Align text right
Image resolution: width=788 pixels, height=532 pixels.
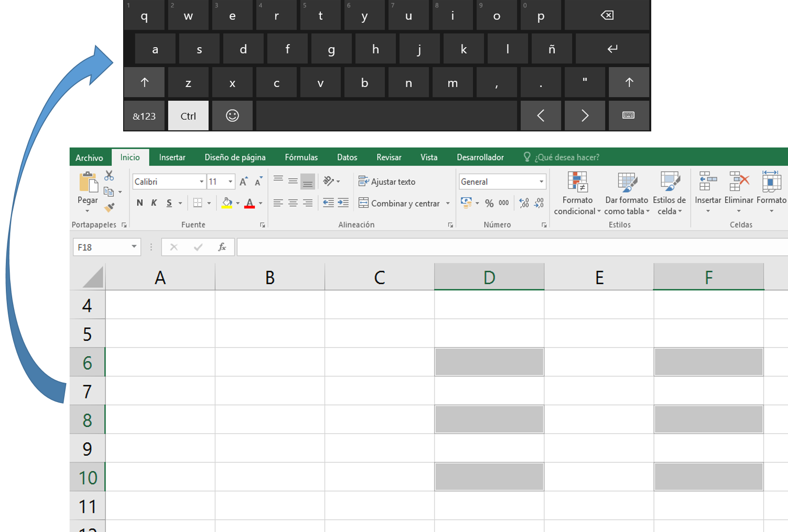coord(308,203)
